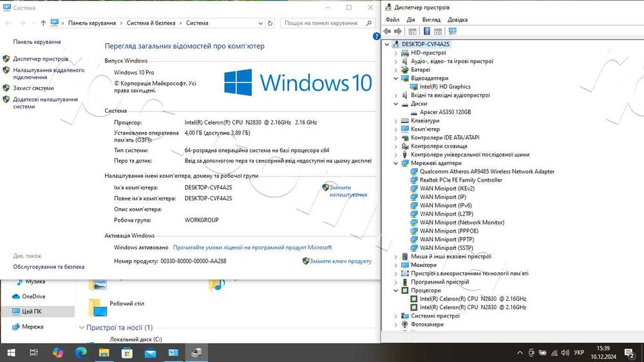Viewport: 644px width, 362px height.
Task: Click the scan for hardware changes monitor icon
Action: click(453, 31)
